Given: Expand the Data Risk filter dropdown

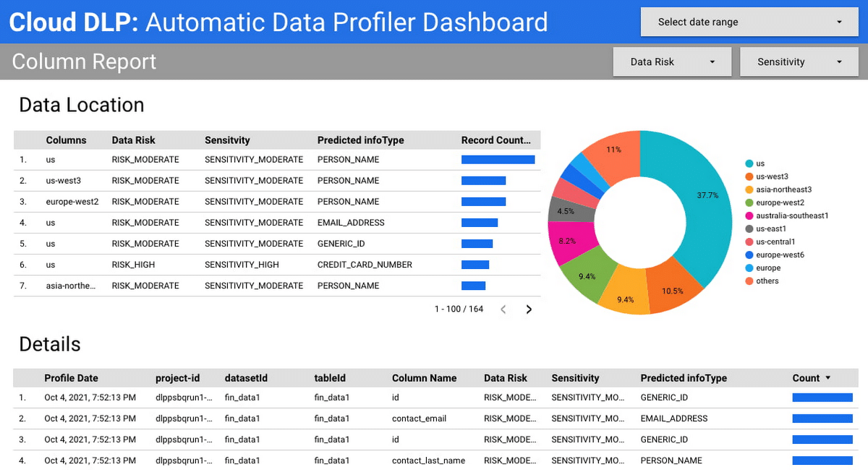Looking at the screenshot, I should pyautogui.click(x=672, y=62).
